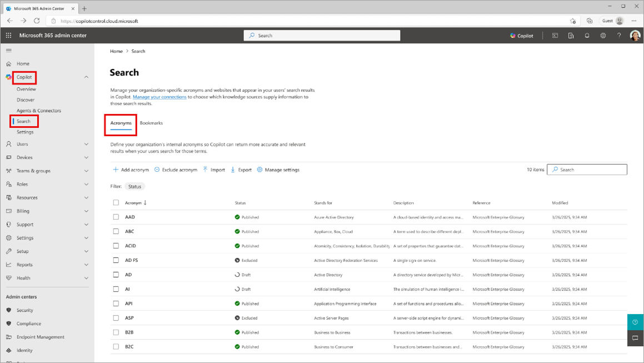Click Export in the toolbar
The height and width of the screenshot is (363, 644).
pyautogui.click(x=241, y=170)
